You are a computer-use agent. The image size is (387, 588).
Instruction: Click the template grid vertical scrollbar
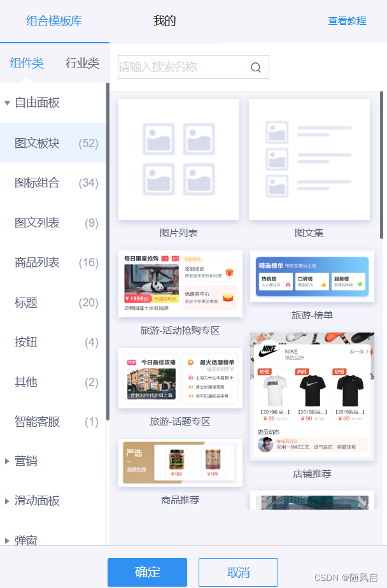point(381,165)
